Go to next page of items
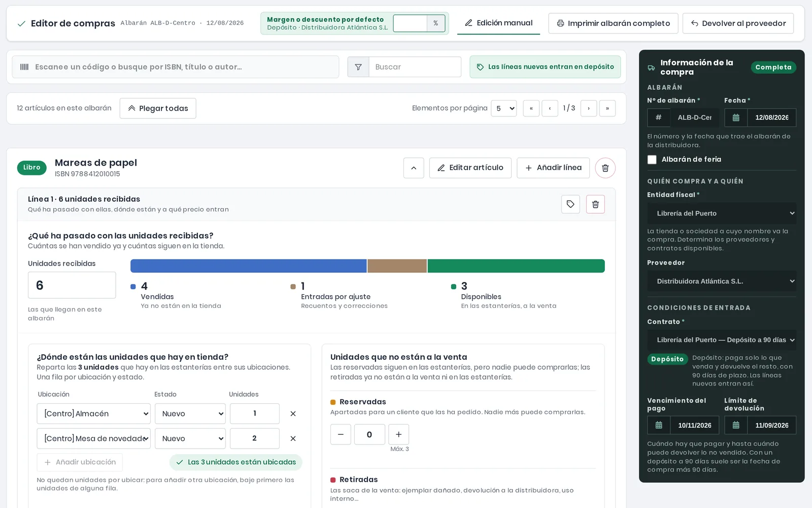The image size is (812, 508). point(589,108)
